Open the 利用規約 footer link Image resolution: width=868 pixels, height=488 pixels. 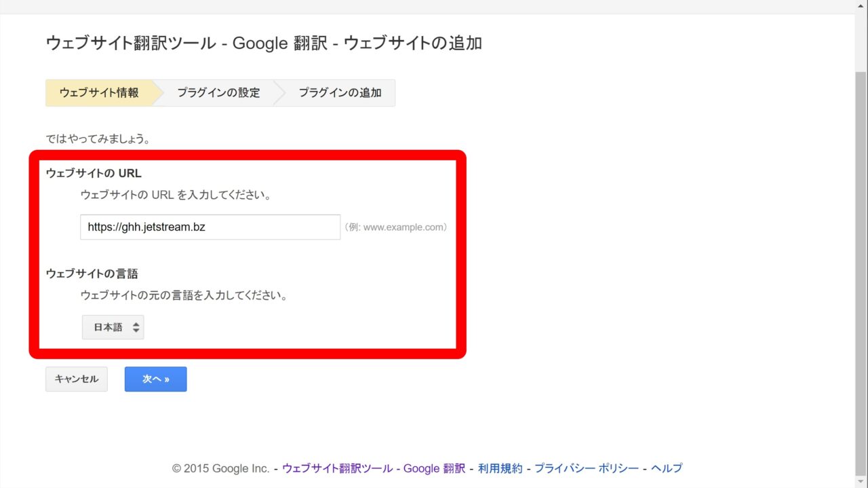[x=500, y=468]
